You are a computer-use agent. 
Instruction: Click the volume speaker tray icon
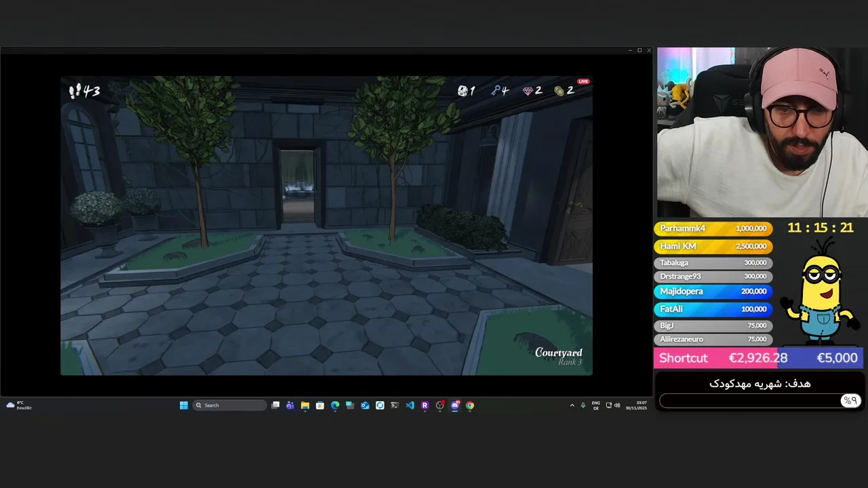616,405
